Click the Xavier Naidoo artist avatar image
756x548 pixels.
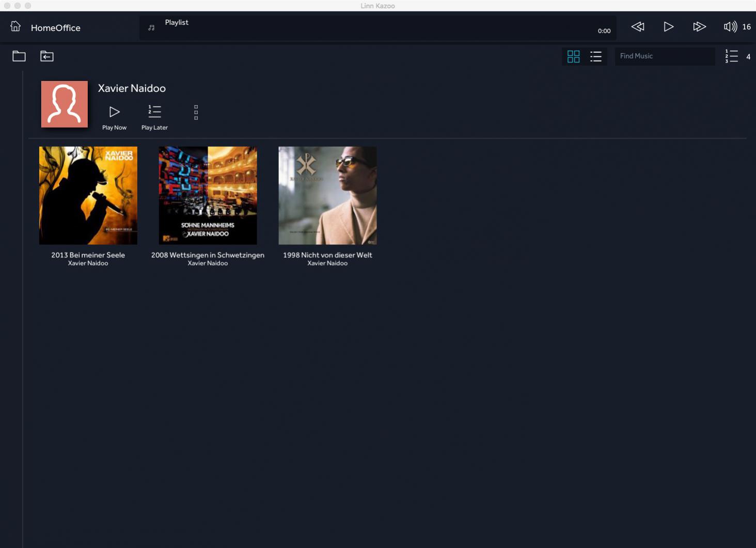pyautogui.click(x=65, y=104)
